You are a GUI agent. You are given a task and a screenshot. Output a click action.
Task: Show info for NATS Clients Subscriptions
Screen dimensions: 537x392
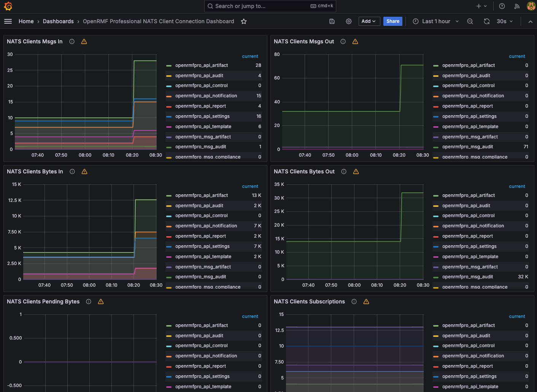[354, 302]
